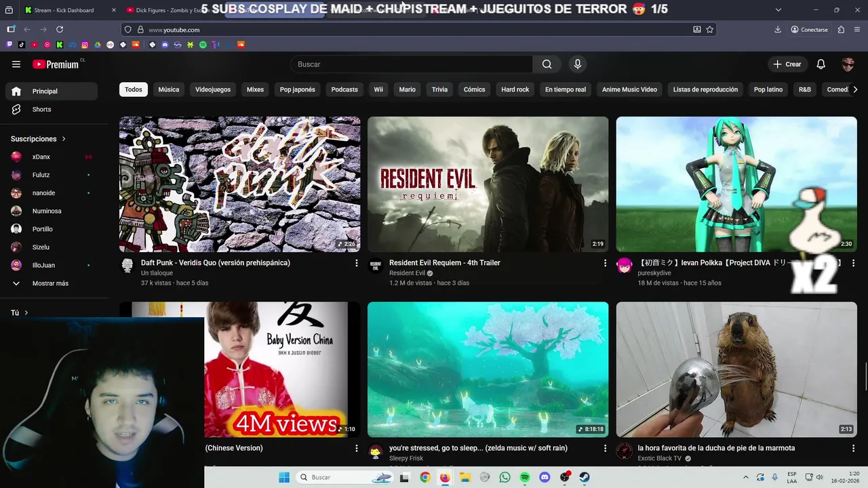This screenshot has width=868, height=488.
Task: Open the IlloJuan subscription
Action: [52, 265]
